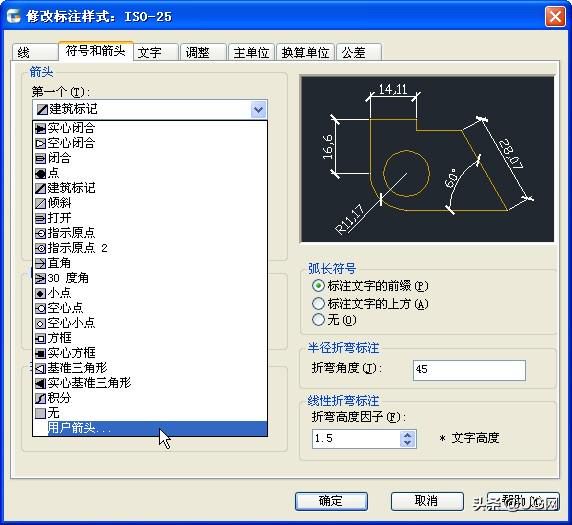This screenshot has height=525, width=572.
Task: Pick the 实心方框 arrowhead icon
Action: (40, 353)
